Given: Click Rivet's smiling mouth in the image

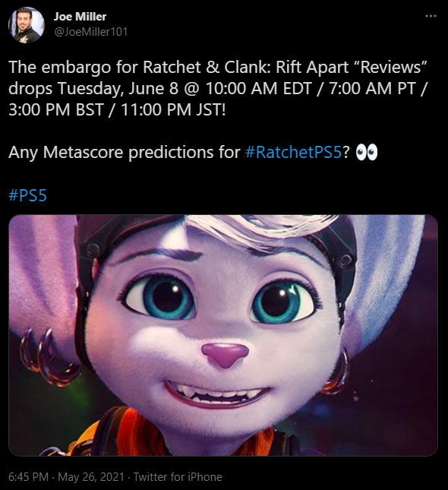Looking at the screenshot, I should tap(217, 395).
